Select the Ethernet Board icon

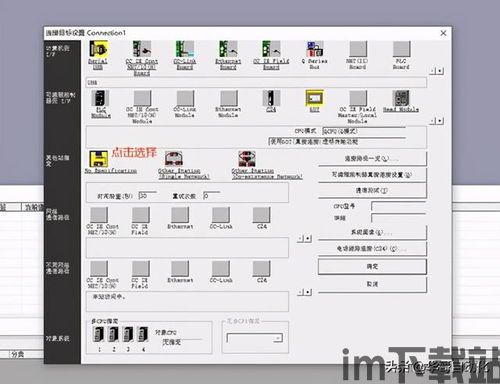point(228,49)
